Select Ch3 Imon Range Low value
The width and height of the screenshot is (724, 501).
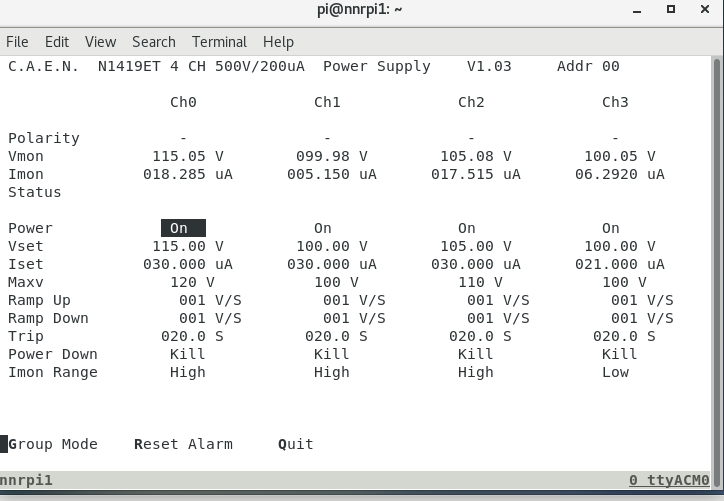pos(615,372)
